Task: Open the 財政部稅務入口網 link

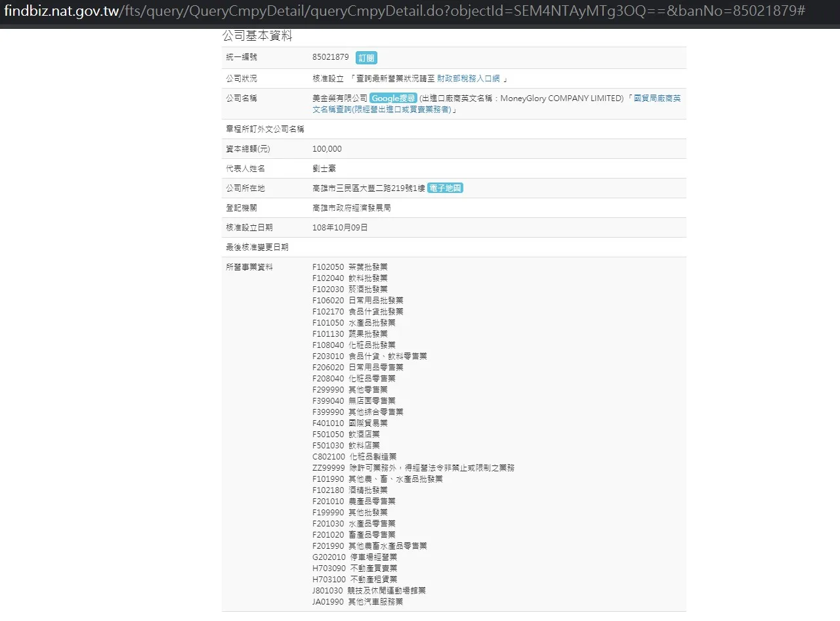Action: point(468,78)
